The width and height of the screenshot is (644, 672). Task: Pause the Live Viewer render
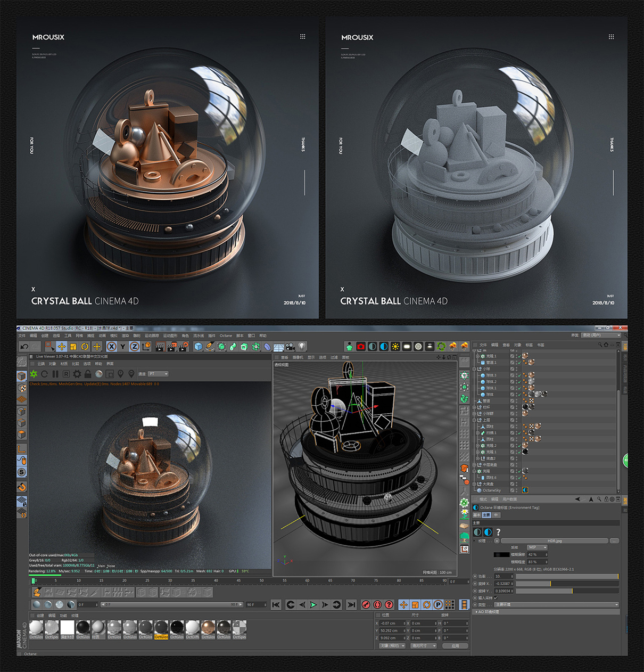pyautogui.click(x=55, y=374)
